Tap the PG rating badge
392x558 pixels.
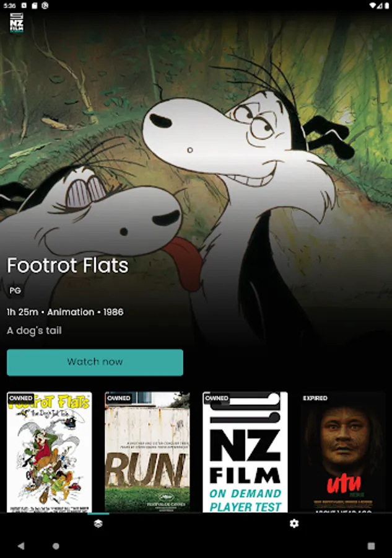click(x=15, y=291)
